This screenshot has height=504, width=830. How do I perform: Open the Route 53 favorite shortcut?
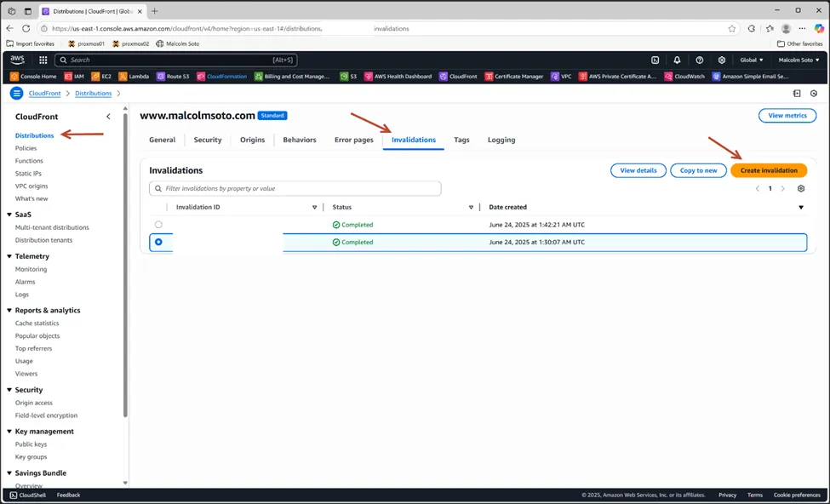[x=173, y=76]
